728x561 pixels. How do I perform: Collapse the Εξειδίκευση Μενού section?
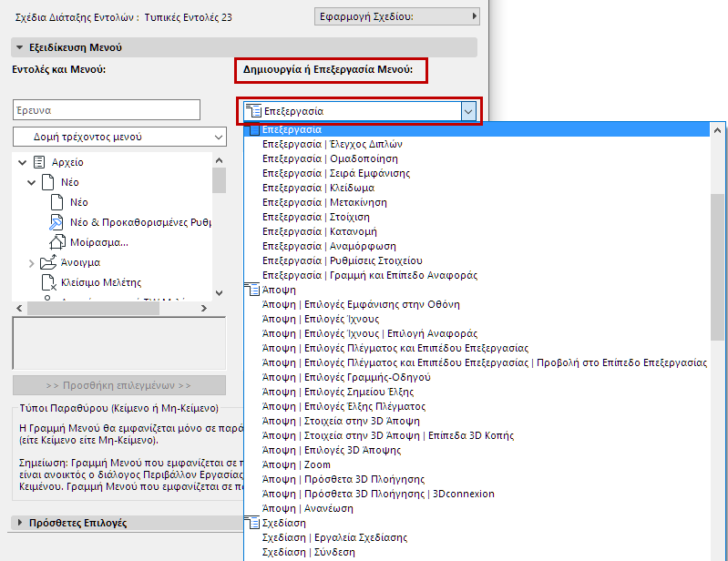(19, 47)
